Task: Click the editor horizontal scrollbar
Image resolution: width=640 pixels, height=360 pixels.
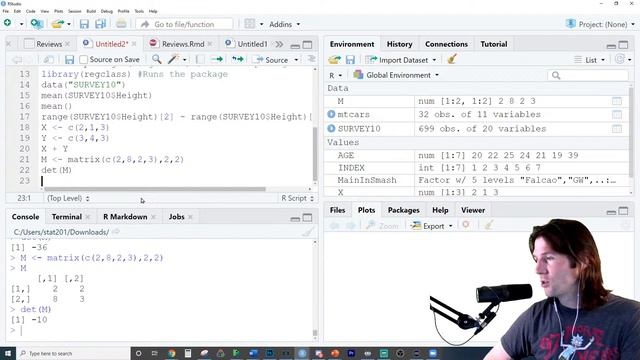Action: pos(155,189)
